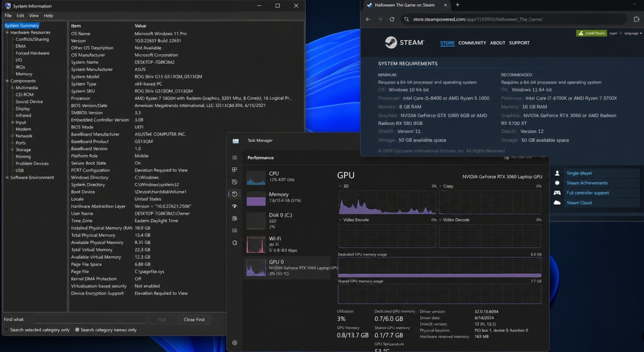
Task: Open Video Decode graph dropdown
Action: pos(440,220)
